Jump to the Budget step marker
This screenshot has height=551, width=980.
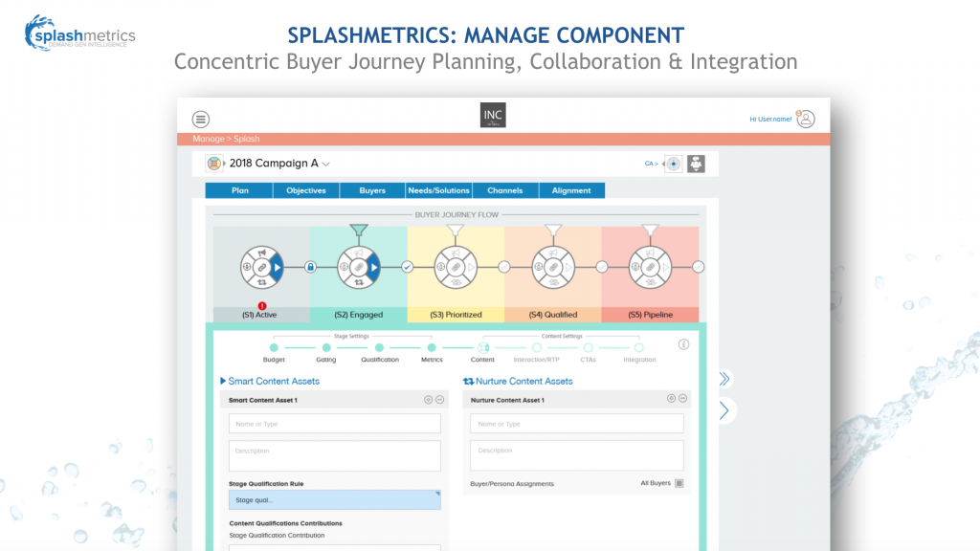[274, 348]
